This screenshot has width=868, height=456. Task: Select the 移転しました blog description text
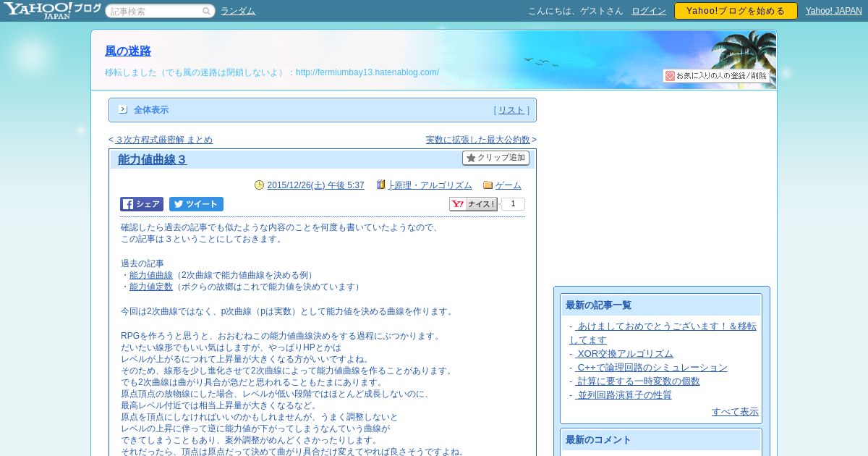tap(272, 72)
